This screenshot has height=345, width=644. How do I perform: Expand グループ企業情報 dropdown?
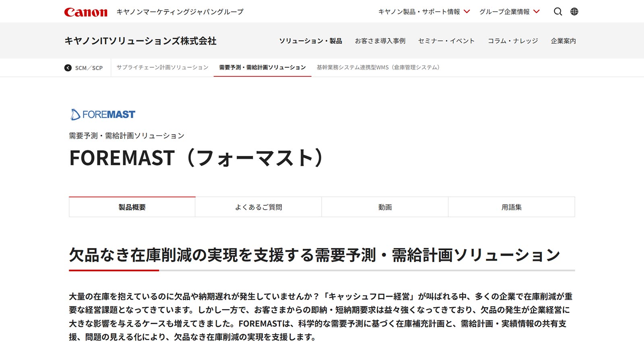pyautogui.click(x=509, y=12)
